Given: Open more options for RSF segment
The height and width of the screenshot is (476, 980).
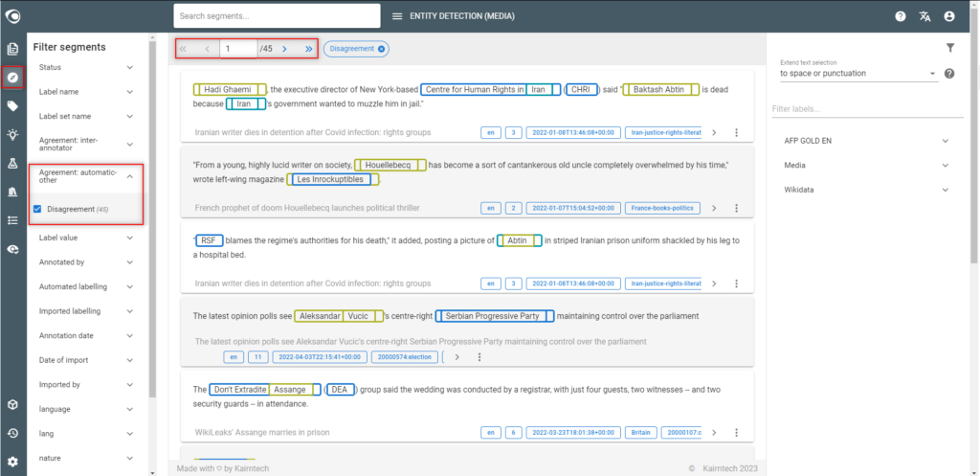Looking at the screenshot, I should (x=736, y=283).
